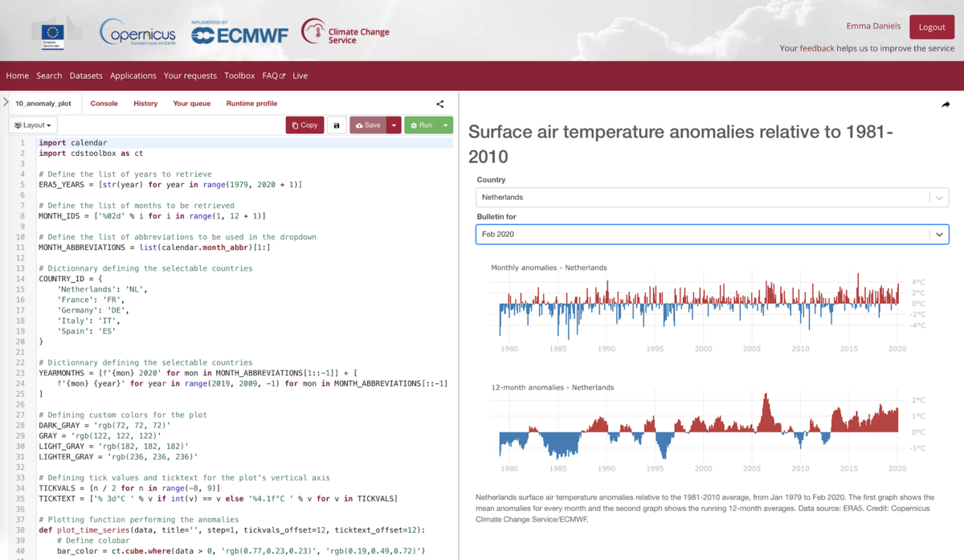
Task: Open the Layout dropdown menu
Action: tap(33, 125)
